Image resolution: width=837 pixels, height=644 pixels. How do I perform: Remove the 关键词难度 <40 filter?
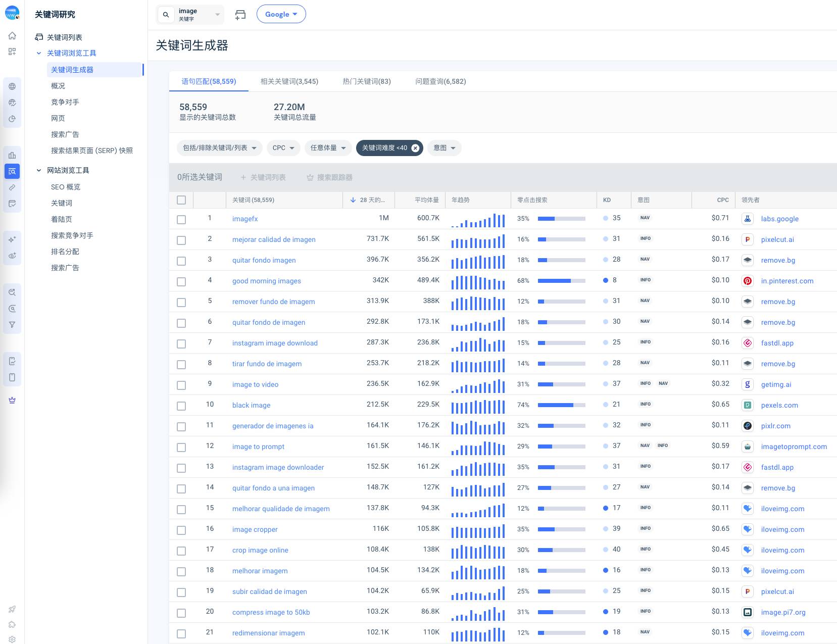click(x=415, y=148)
